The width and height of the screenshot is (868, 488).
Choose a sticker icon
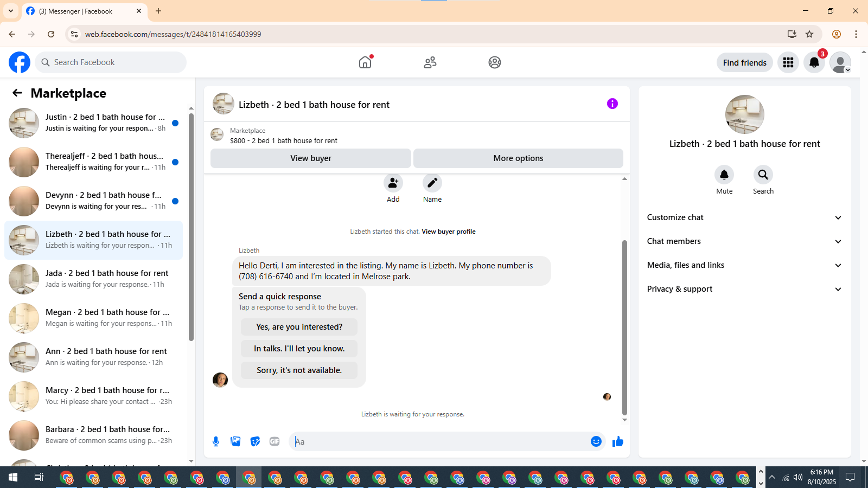(x=255, y=441)
